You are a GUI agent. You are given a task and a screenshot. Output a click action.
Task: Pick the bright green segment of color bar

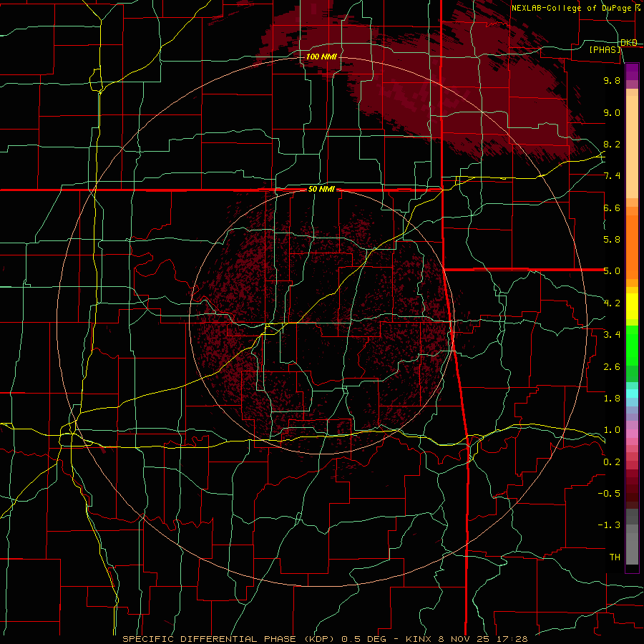pos(632,346)
